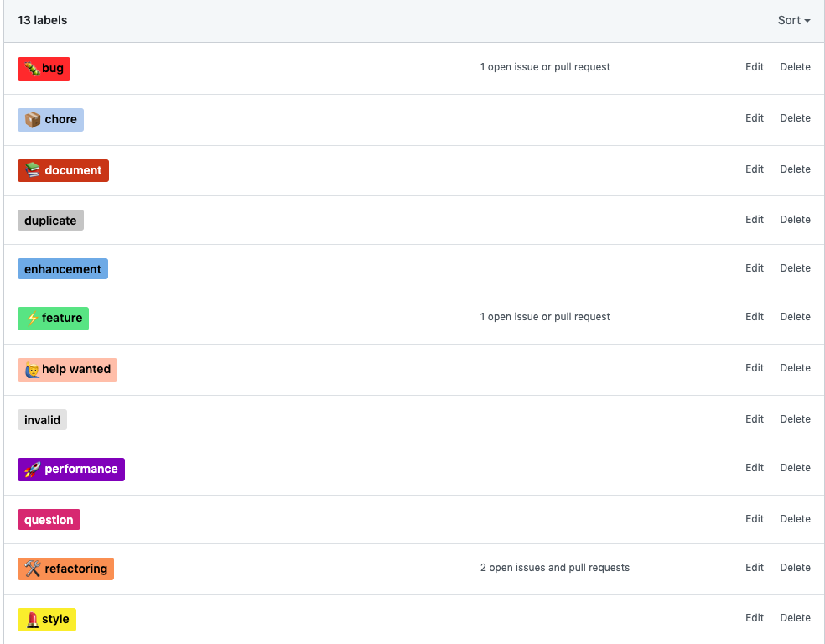Viewport: 825px width, 644px height.
Task: Edit the bug label
Action: [755, 67]
